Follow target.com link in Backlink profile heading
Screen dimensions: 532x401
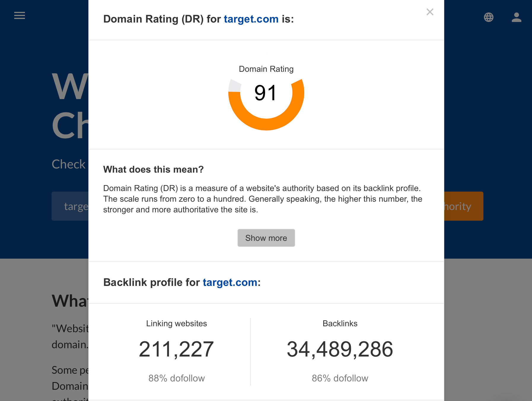(x=230, y=282)
